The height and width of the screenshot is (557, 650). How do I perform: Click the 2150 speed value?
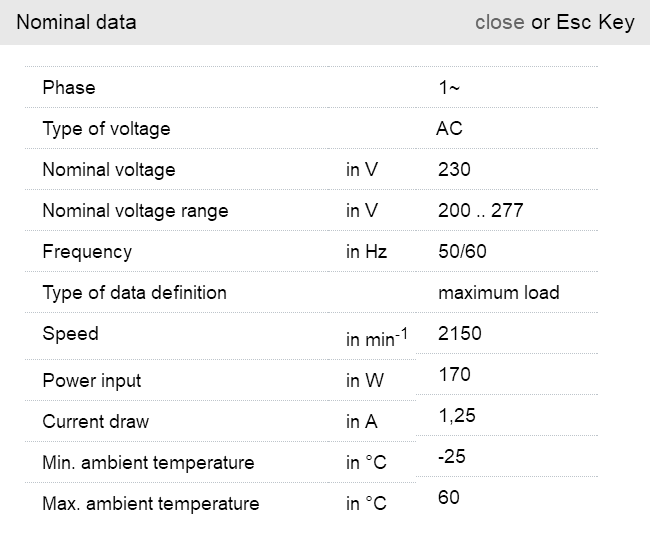(459, 333)
